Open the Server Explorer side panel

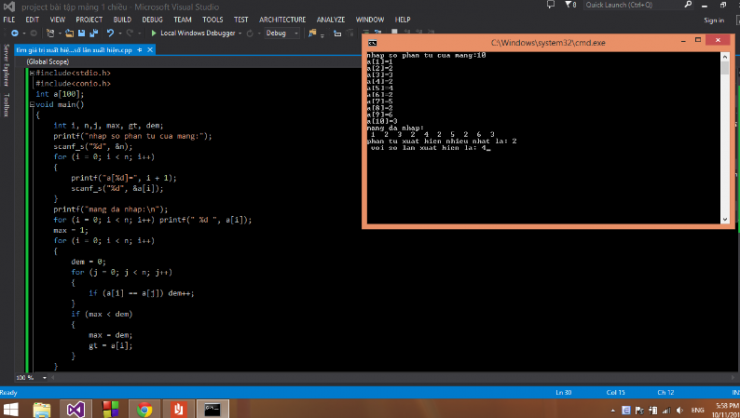pos(6,63)
